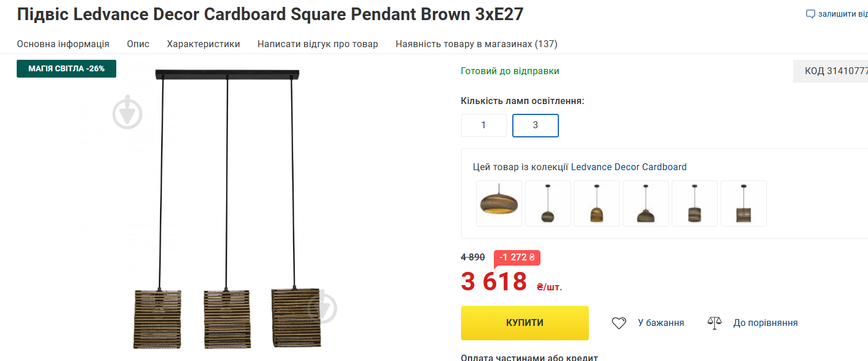Image resolution: width=868 pixels, height=361 pixels.
Task: Open the Опис tab
Action: coord(138,44)
